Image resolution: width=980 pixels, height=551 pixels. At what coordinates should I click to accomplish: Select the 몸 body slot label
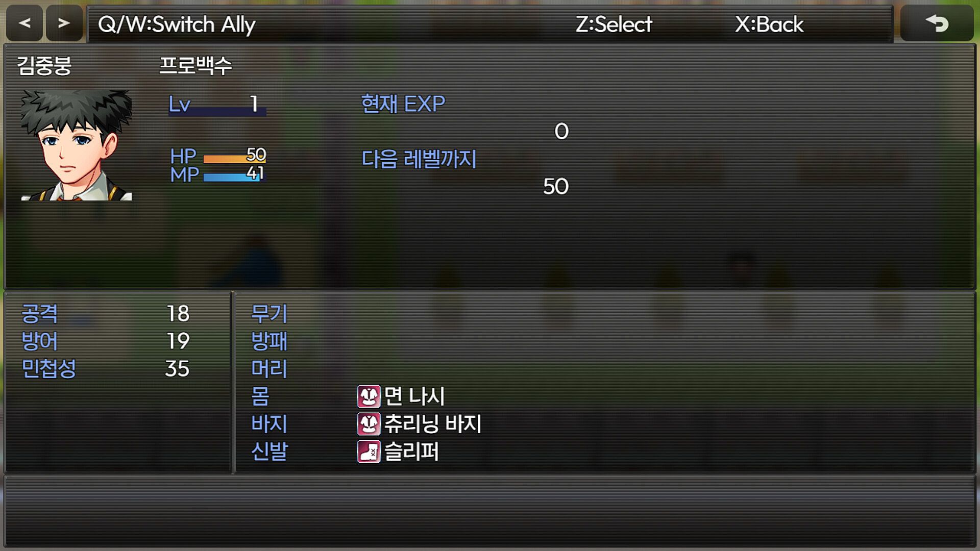click(260, 396)
